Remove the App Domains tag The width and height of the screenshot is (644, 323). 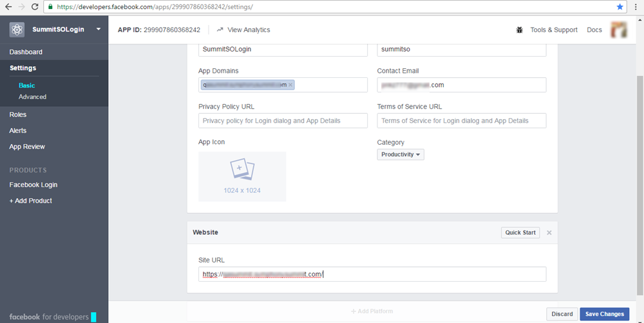coord(290,85)
